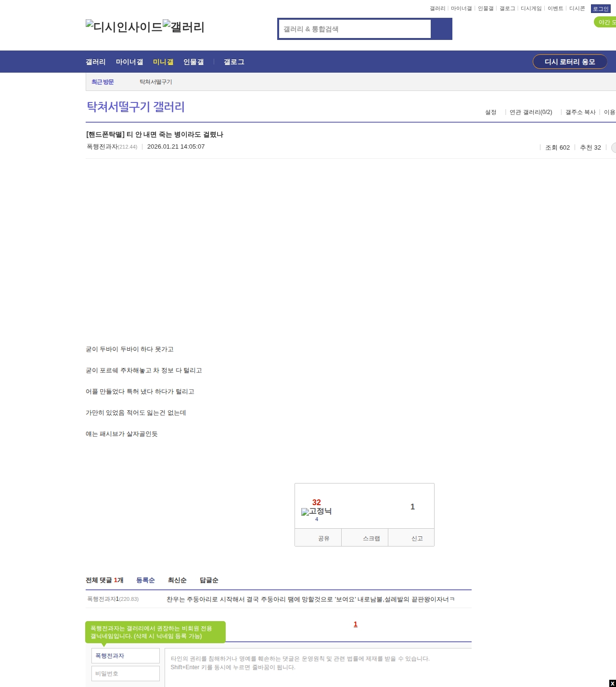Click the line '가만히 있었음 적어도 잃는건 없는데'
Viewport: 616px width, 687px height.
(136, 413)
